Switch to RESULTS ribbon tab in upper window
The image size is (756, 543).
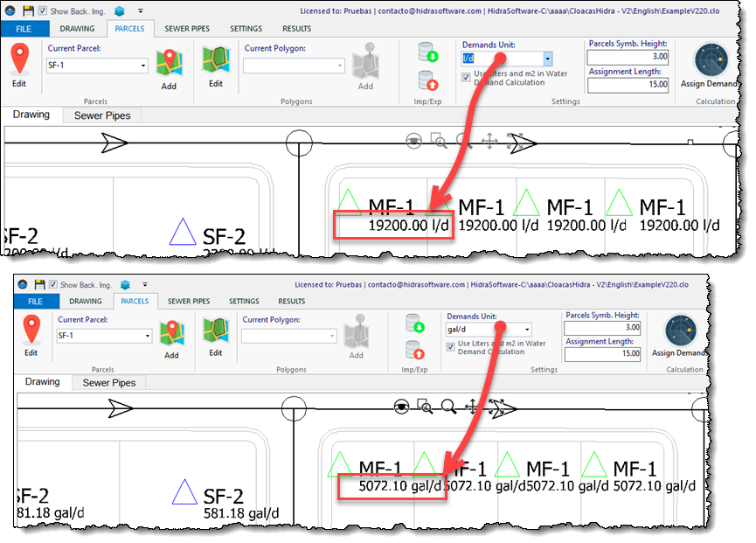[297, 28]
